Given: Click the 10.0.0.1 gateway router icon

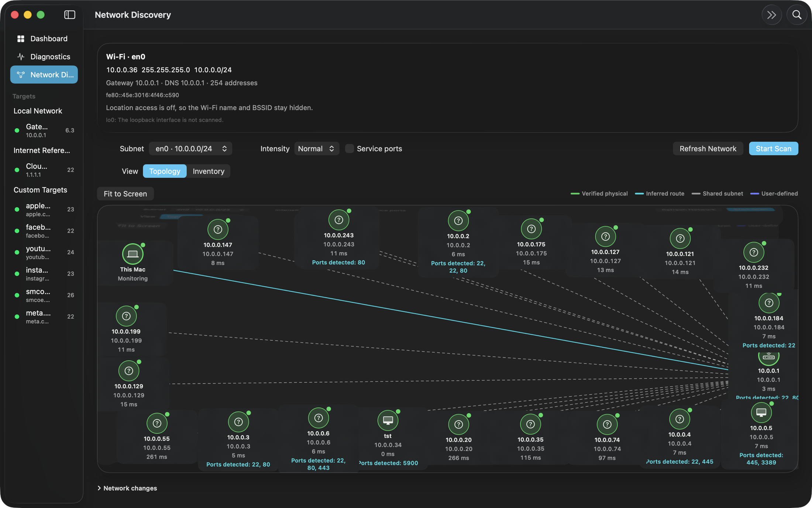Looking at the screenshot, I should [x=768, y=357].
